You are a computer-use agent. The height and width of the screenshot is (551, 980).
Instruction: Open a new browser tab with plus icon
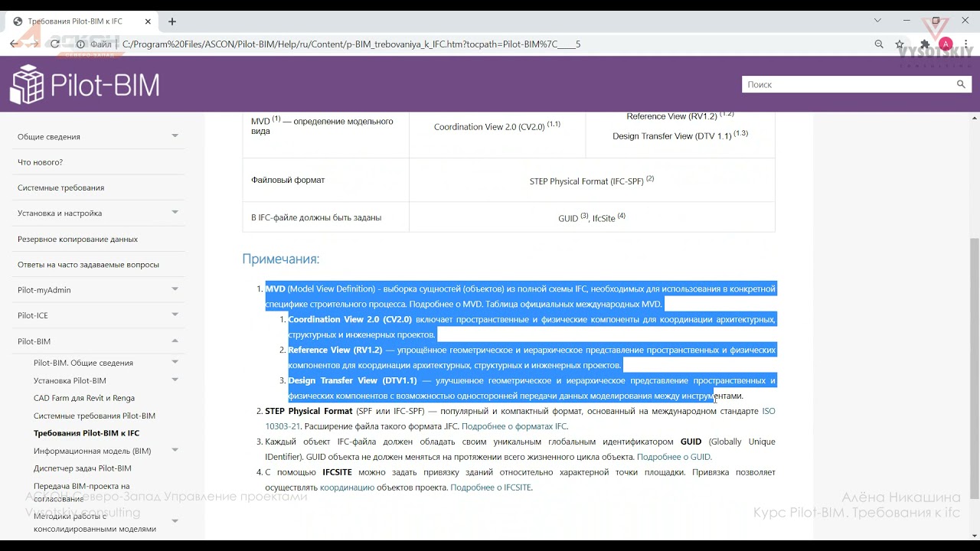click(172, 21)
